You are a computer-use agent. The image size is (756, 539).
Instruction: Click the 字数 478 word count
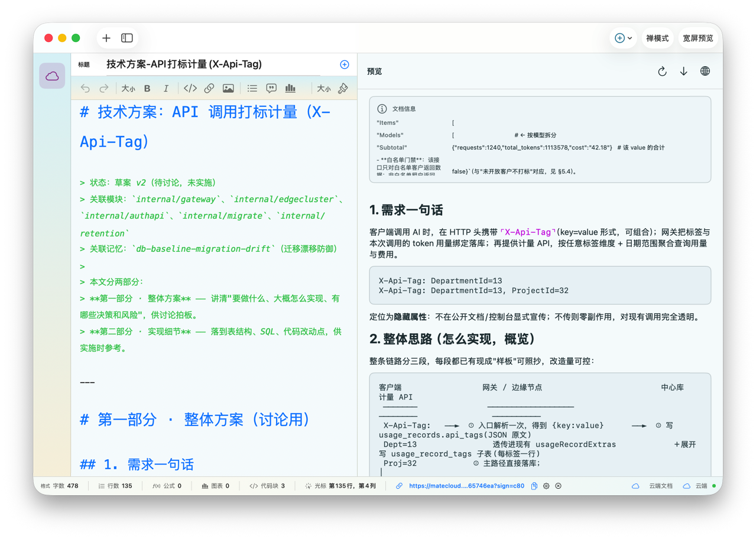tap(66, 486)
